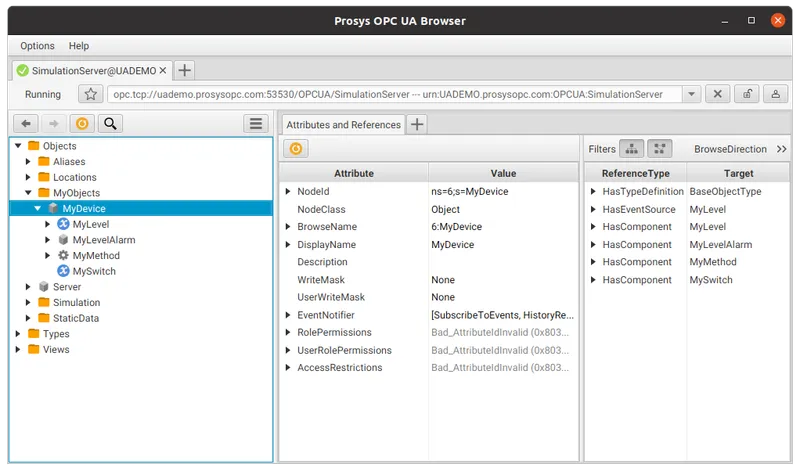Click the MyMethod gear icon
800x471 pixels.
[63, 255]
